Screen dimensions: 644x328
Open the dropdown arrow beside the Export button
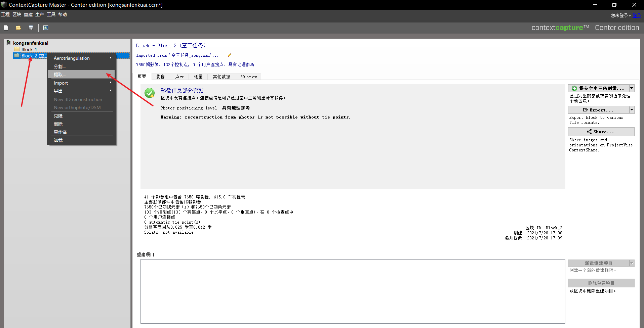[x=632, y=110]
